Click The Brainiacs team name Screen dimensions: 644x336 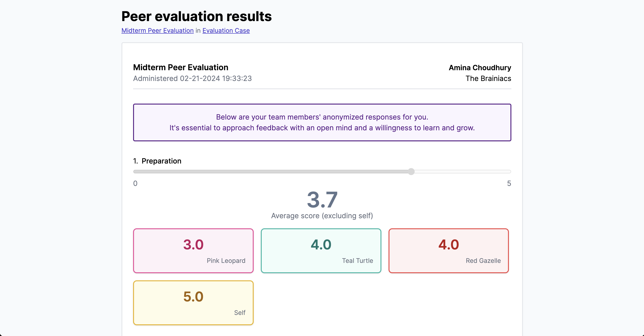coord(488,79)
